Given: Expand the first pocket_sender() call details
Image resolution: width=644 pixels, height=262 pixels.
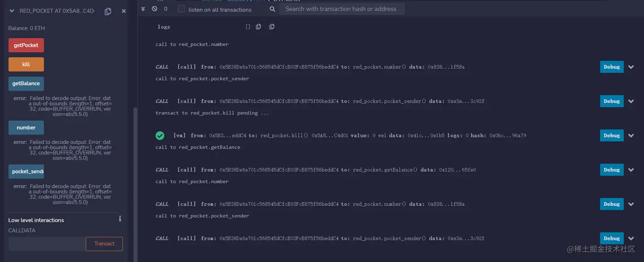Looking at the screenshot, I should tap(631, 101).
